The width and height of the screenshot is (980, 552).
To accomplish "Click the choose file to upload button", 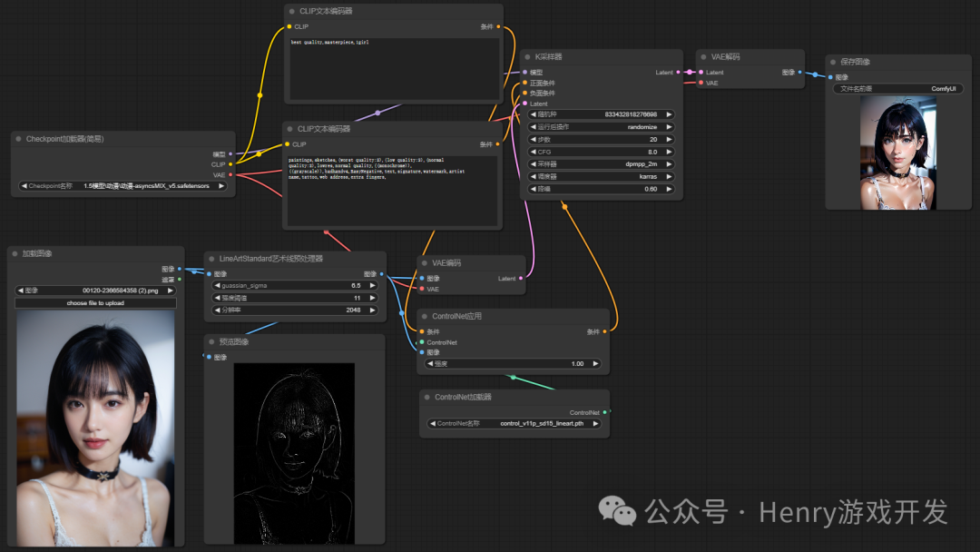I will coord(95,303).
